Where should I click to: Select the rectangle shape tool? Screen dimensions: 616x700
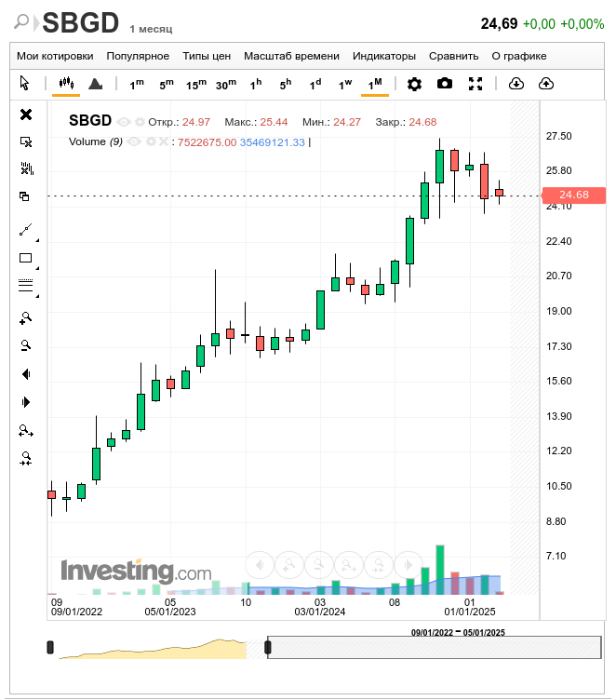click(x=25, y=258)
